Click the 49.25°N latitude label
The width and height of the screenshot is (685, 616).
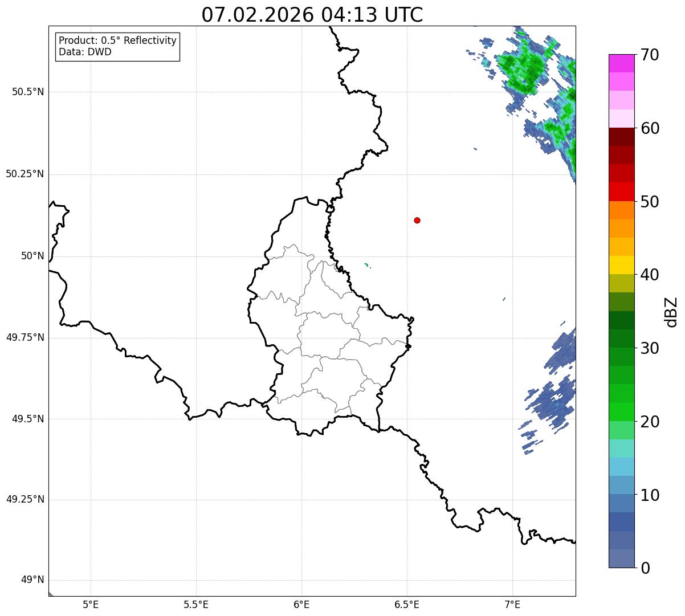click(25, 499)
